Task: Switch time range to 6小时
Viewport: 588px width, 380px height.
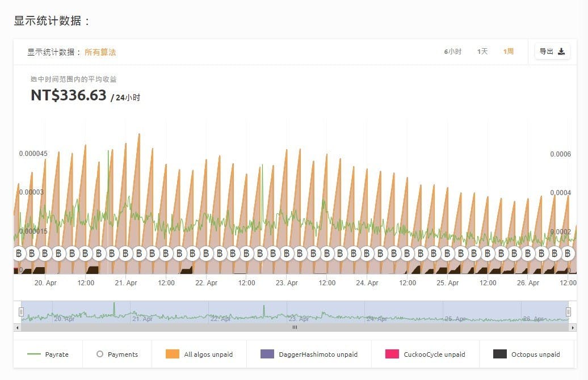Action: tap(452, 52)
